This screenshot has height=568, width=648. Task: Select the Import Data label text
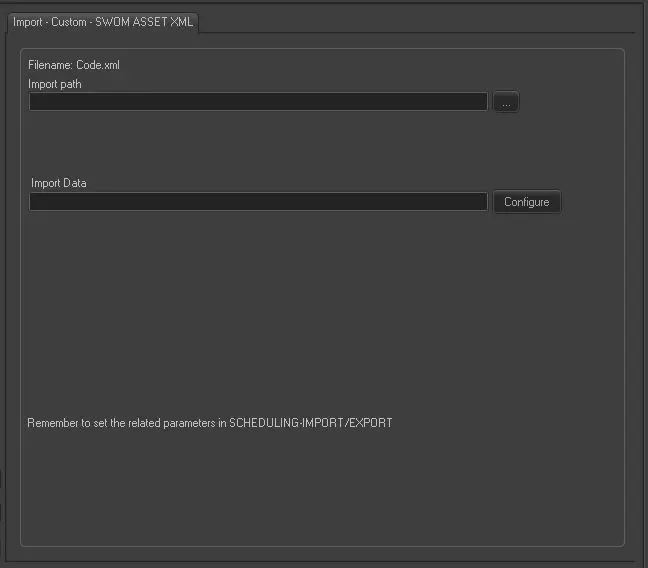[59, 183]
